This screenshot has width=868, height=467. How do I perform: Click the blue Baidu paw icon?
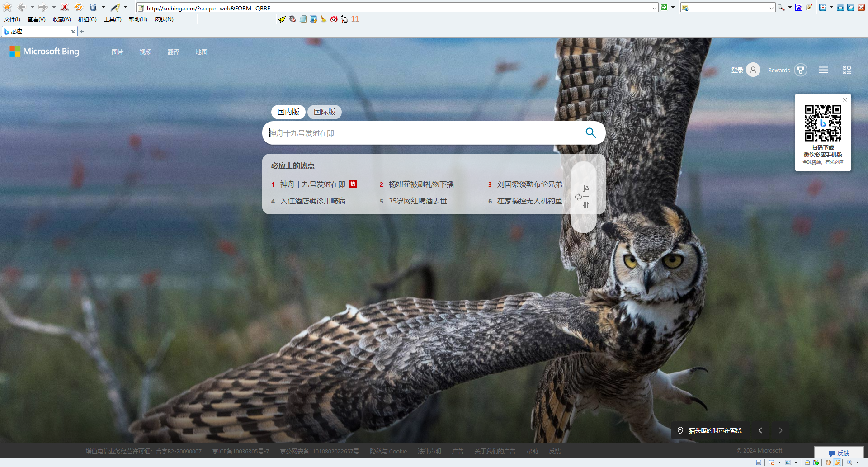click(799, 7)
